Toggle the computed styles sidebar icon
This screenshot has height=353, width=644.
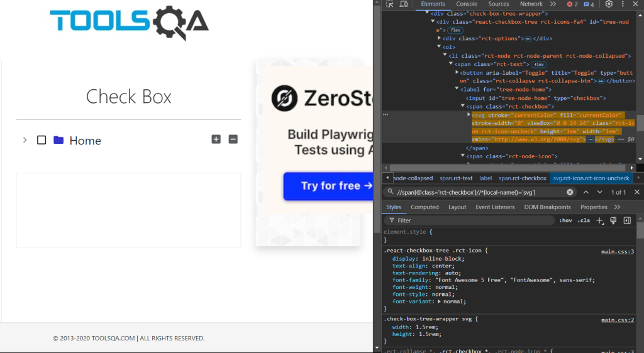point(627,220)
